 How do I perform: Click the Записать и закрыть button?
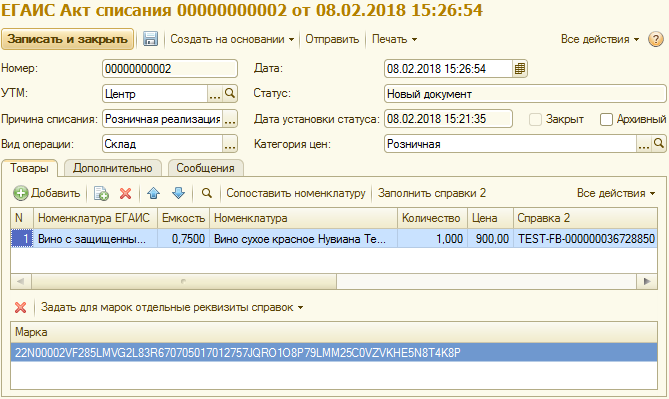pyautogui.click(x=67, y=39)
